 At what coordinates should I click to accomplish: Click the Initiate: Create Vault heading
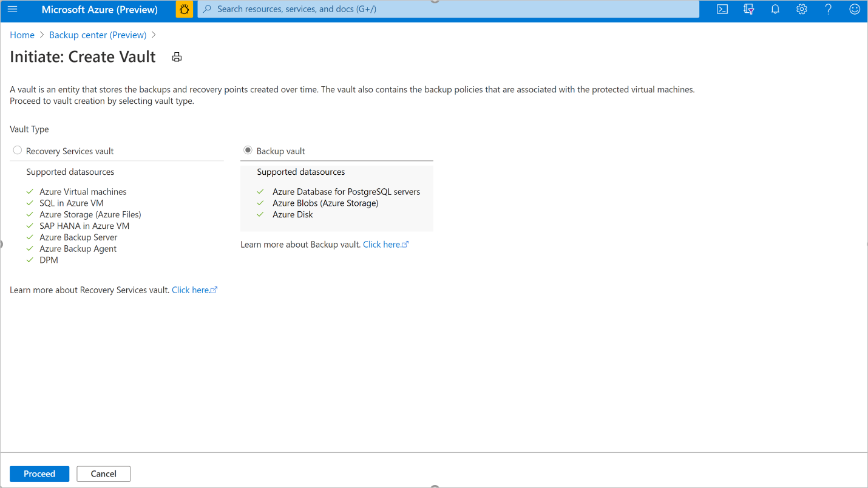(83, 57)
